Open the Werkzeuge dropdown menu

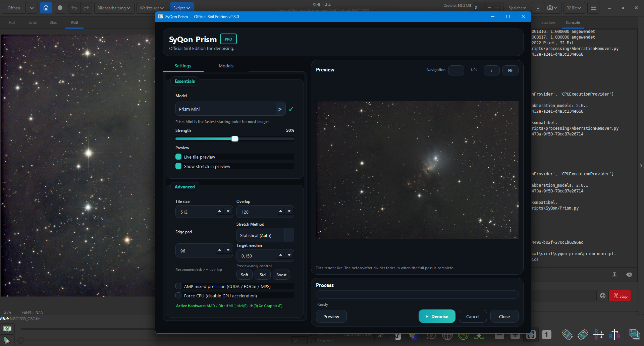point(152,8)
